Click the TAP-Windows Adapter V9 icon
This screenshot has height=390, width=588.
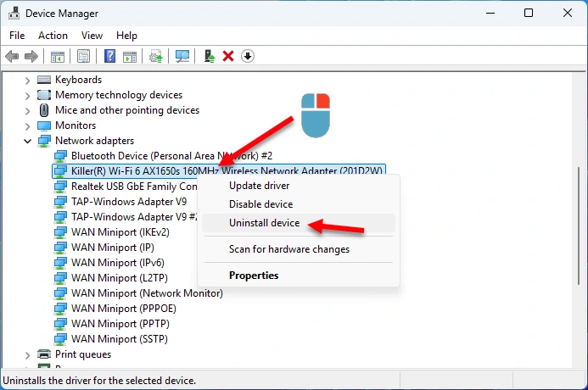60,202
